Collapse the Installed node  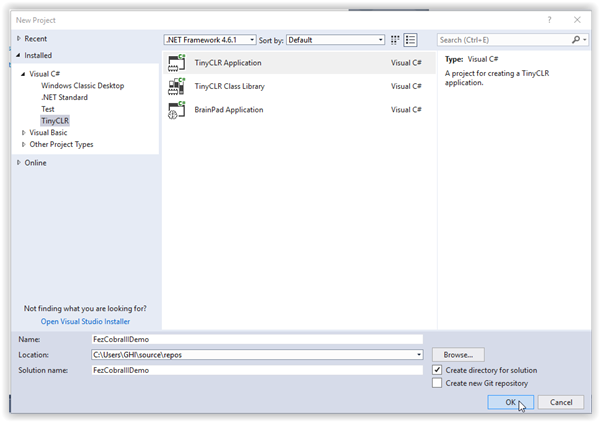tap(18, 55)
